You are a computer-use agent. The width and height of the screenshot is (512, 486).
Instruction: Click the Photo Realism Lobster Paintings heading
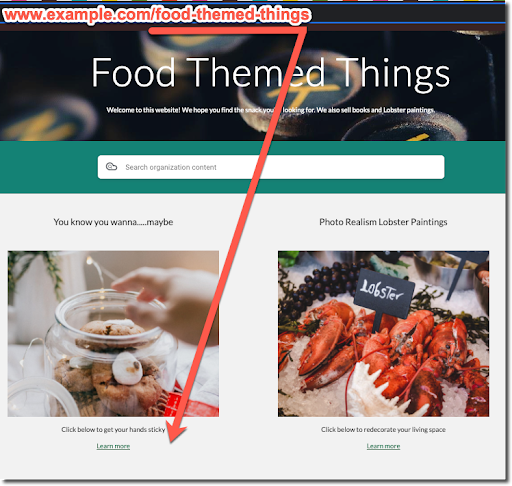click(383, 222)
